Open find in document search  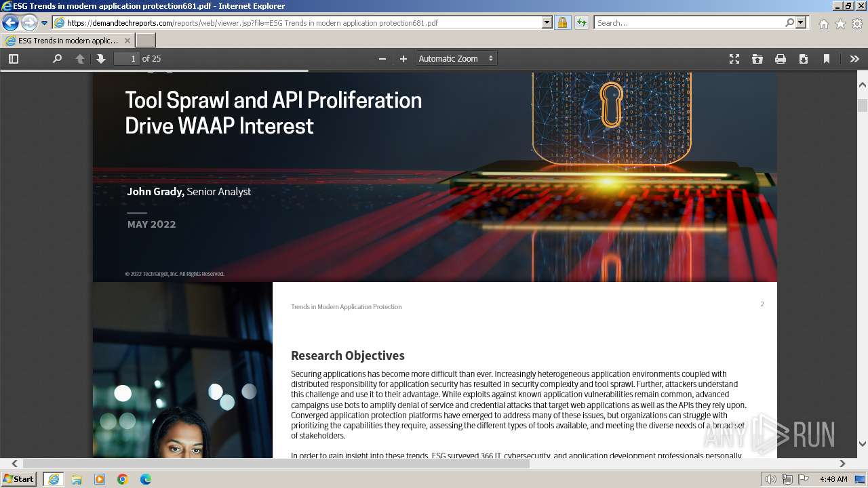(x=57, y=59)
